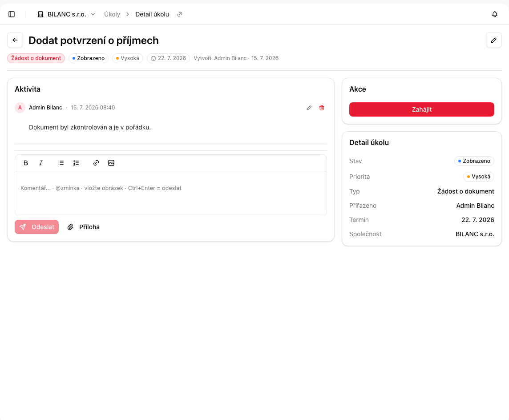This screenshot has width=509, height=420.
Task: Click Společnost value BILANC s.r.o.
Action: coord(475,234)
